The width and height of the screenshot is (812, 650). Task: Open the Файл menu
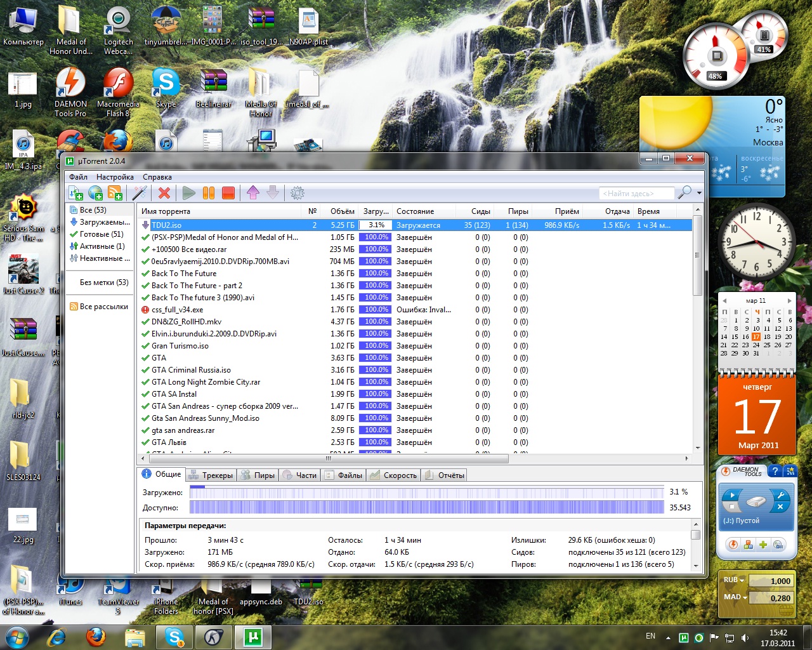(79, 177)
